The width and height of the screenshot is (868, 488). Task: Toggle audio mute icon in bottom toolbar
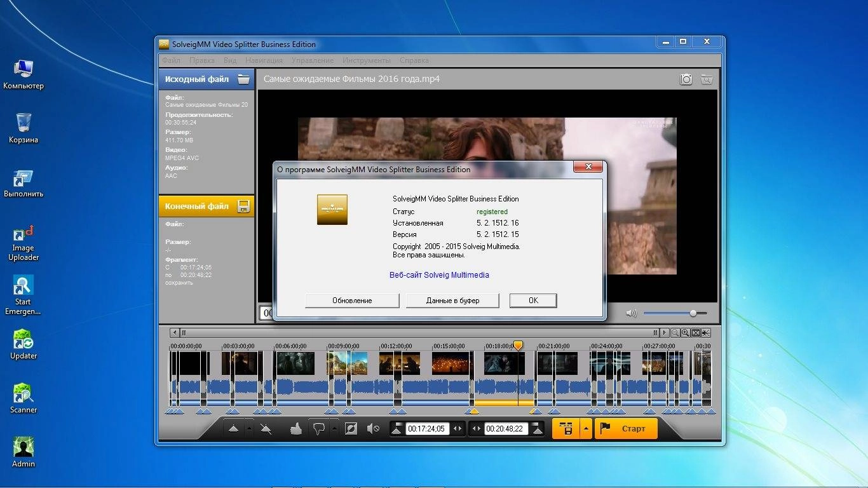click(373, 429)
